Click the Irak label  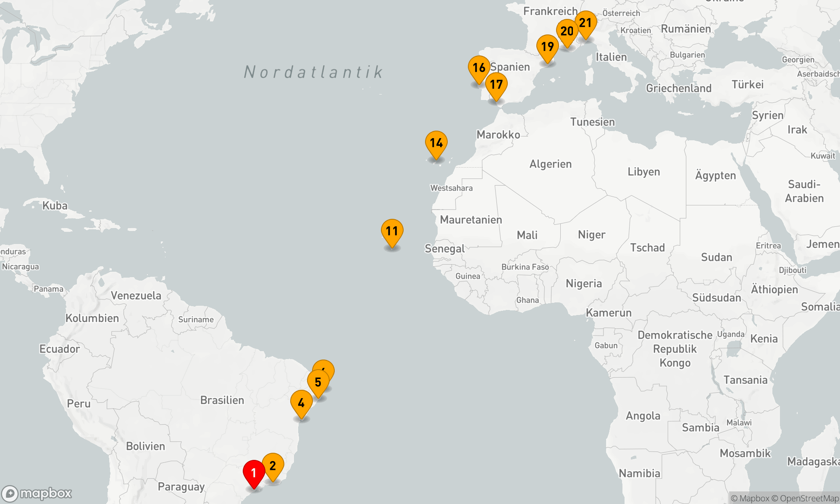(797, 129)
